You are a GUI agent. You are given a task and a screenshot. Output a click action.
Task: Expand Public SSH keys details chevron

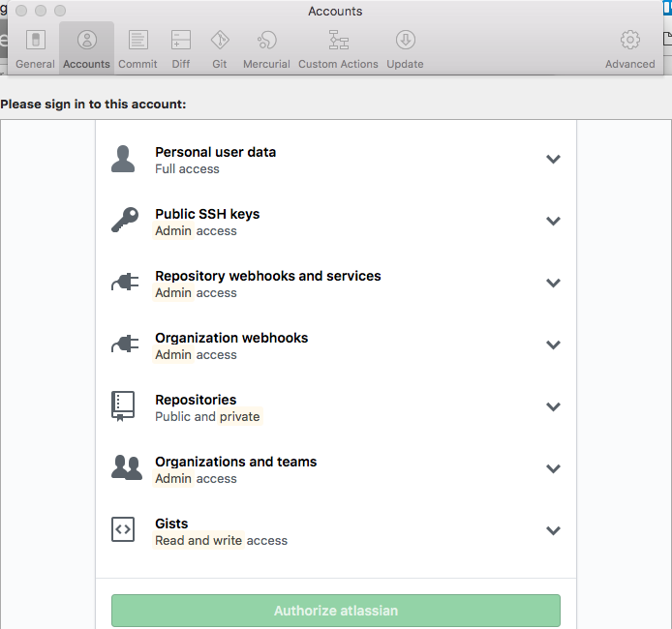click(553, 222)
